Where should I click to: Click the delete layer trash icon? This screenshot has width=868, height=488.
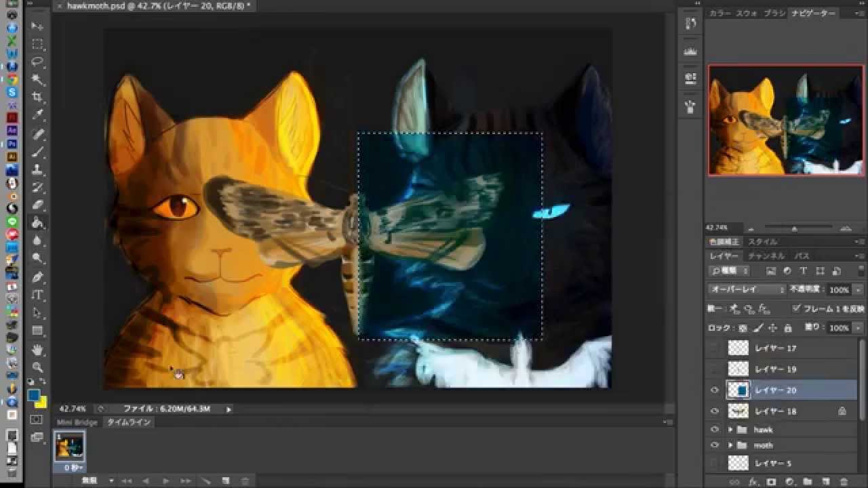point(844,482)
